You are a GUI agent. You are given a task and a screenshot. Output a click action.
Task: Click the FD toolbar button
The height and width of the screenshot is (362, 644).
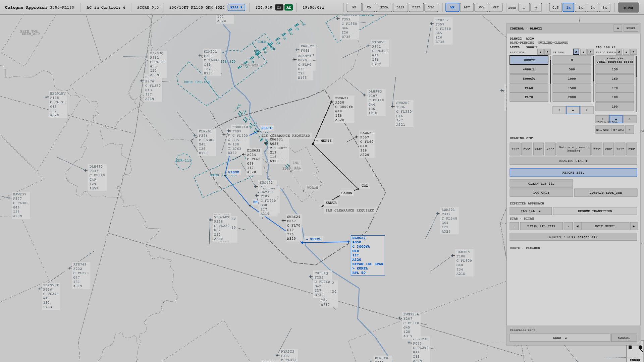369,7
